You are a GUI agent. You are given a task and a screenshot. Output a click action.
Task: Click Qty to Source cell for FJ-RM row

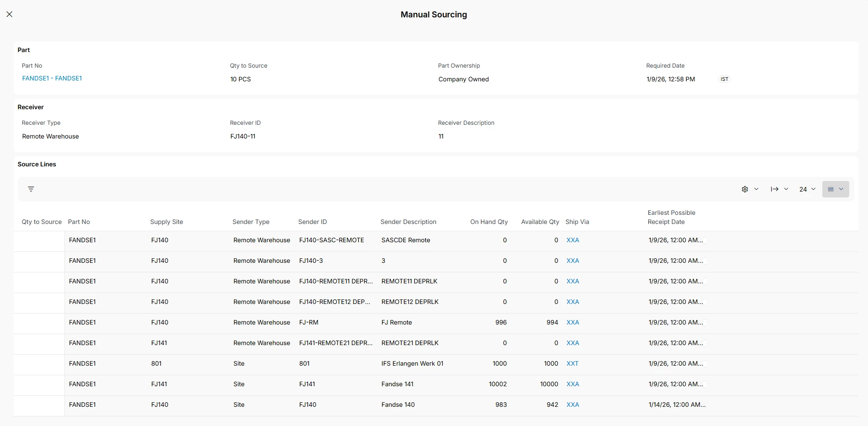point(39,322)
